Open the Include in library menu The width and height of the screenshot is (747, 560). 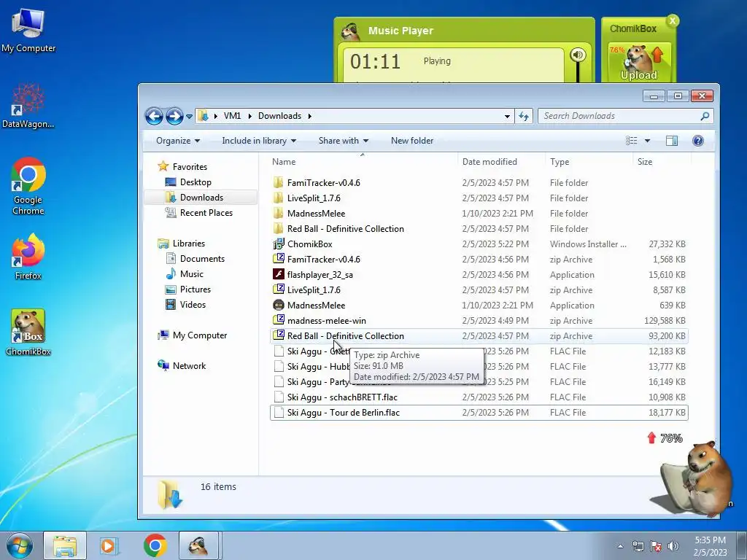[x=259, y=141]
